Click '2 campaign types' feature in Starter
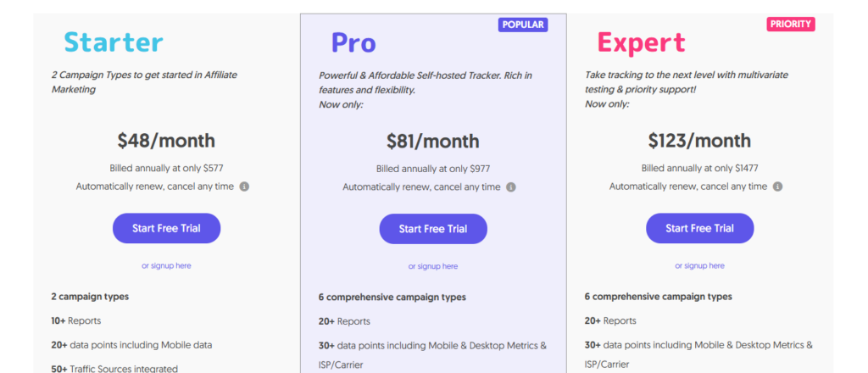This screenshot has height=373, width=868. point(90,297)
